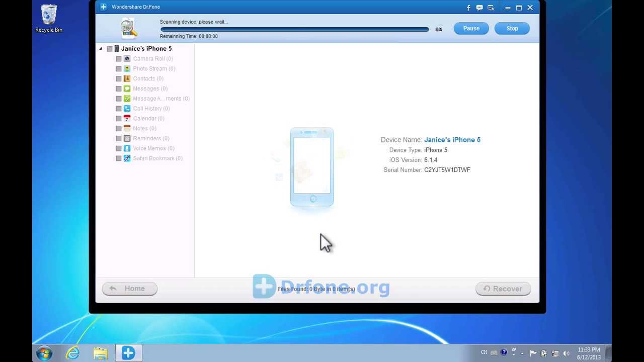
Task: Click the Reminders list icon
Action: coord(127,138)
